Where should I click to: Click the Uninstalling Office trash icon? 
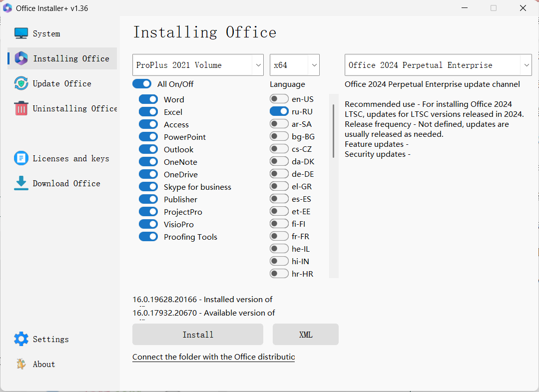pos(21,108)
